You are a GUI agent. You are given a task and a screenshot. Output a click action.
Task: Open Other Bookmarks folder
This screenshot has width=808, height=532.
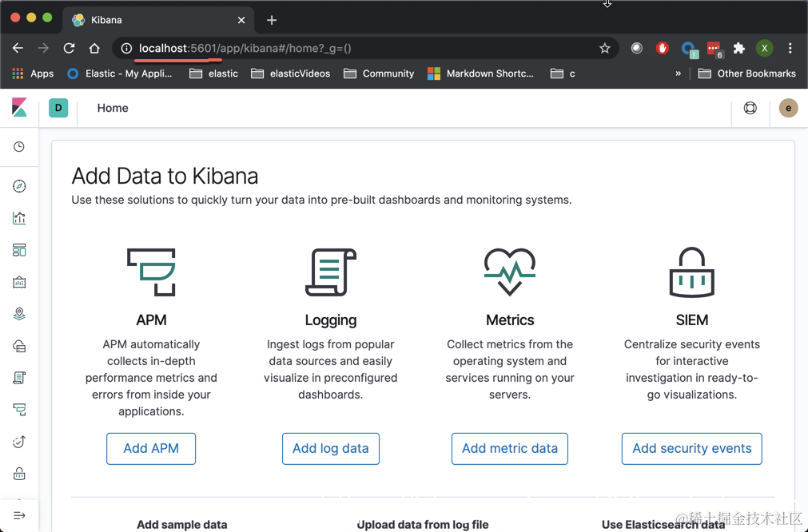(x=746, y=73)
